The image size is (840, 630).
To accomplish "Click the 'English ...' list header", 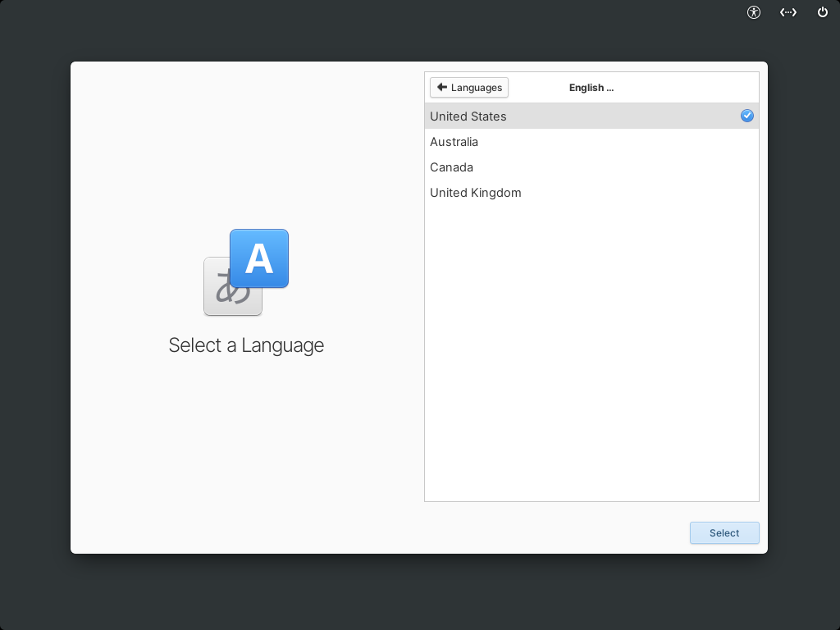I will pyautogui.click(x=591, y=87).
